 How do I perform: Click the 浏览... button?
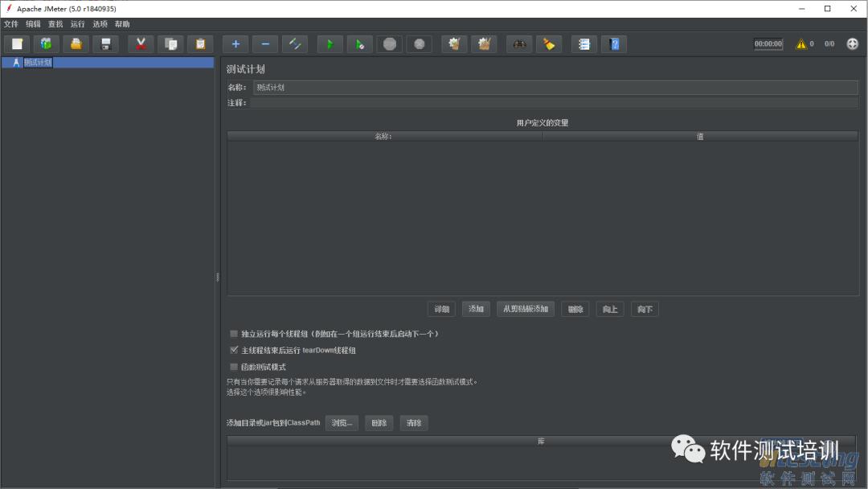coord(342,423)
